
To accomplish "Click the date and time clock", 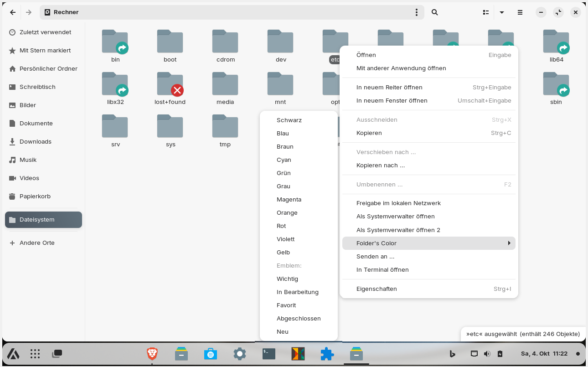I will coord(544,354).
